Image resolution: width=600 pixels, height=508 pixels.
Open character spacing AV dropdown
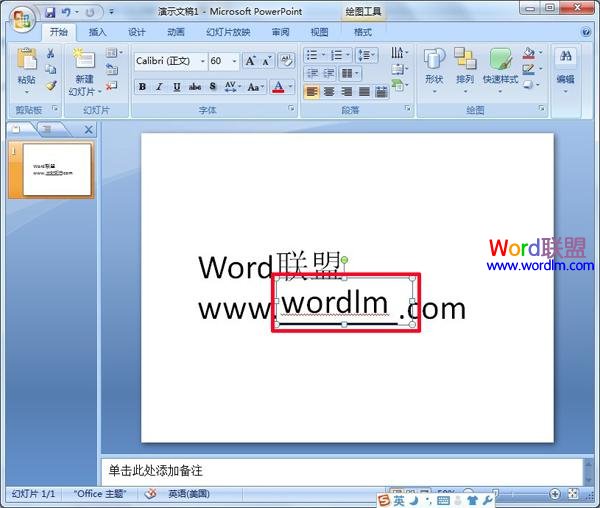(x=233, y=87)
